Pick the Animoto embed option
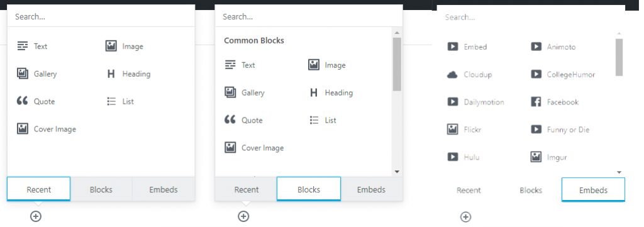 [553, 47]
